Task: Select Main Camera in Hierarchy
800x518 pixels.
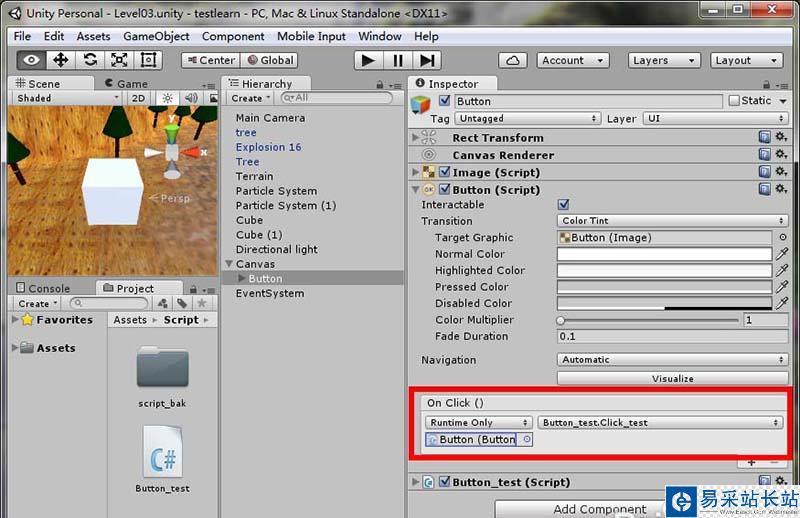Action: point(270,118)
